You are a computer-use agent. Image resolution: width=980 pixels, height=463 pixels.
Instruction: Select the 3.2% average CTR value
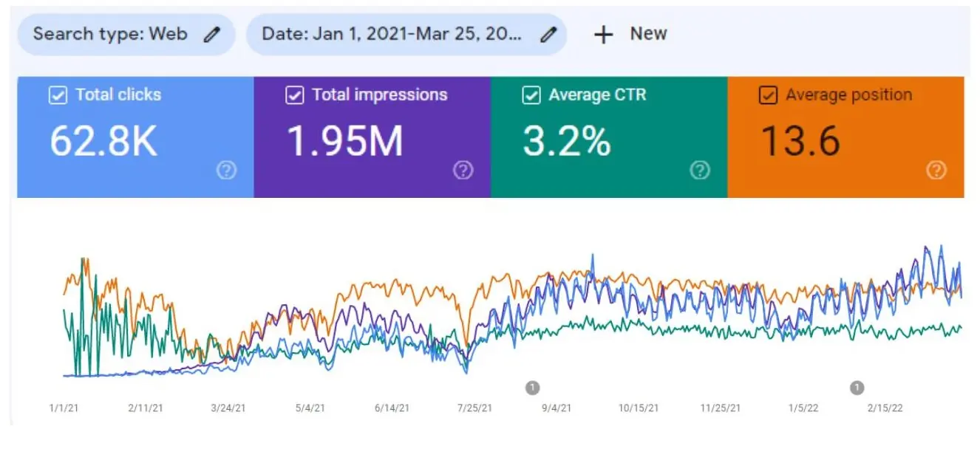click(x=567, y=140)
